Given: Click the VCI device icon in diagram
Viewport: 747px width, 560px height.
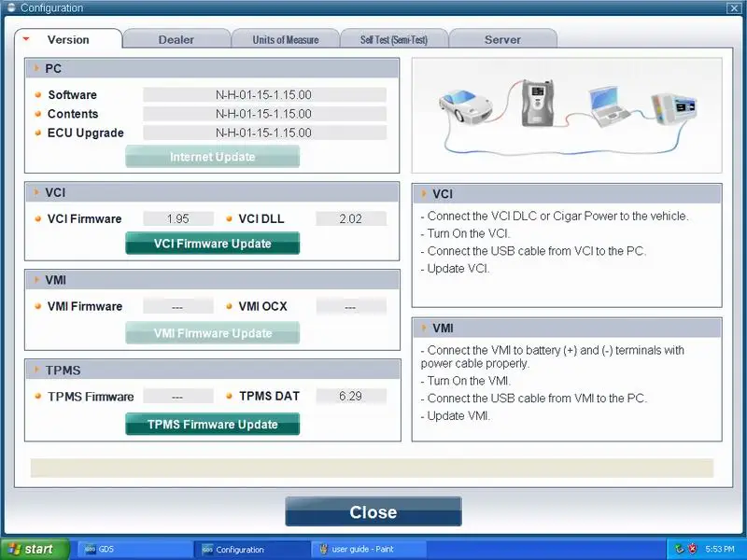Looking at the screenshot, I should coord(538,104).
